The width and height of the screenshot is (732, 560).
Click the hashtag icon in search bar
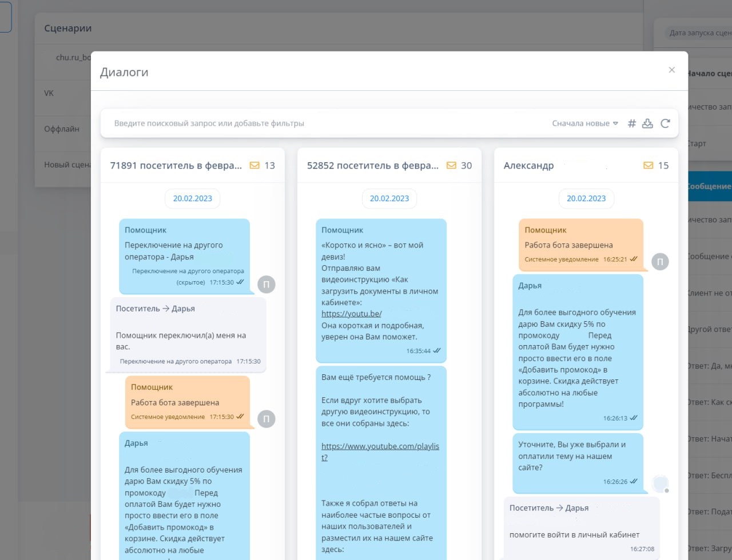(632, 123)
